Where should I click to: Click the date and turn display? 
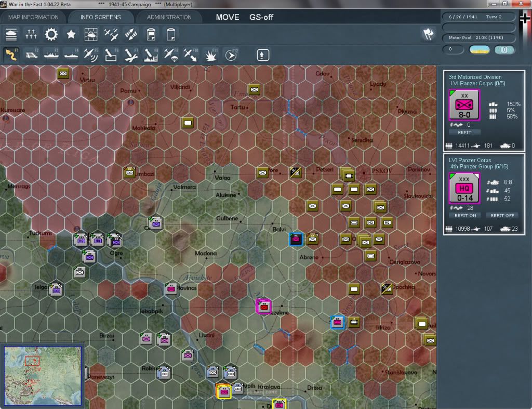coord(478,17)
